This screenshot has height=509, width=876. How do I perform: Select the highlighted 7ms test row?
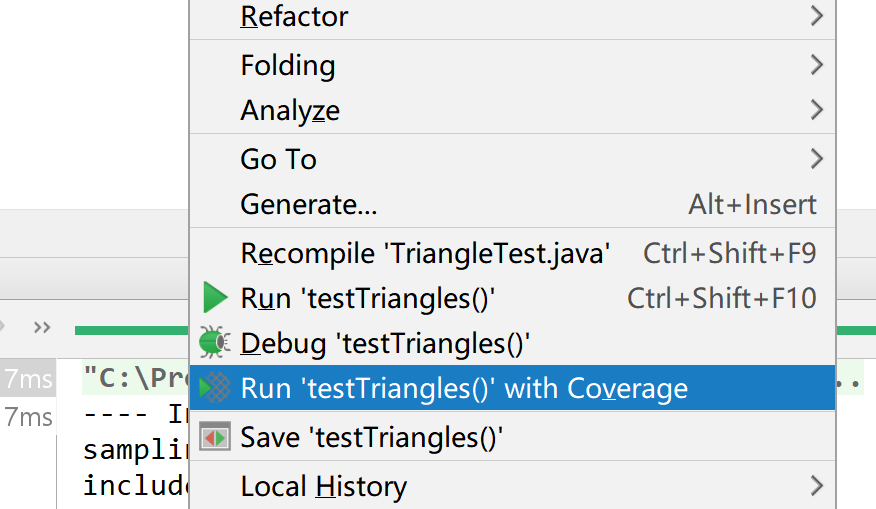pos(28,379)
